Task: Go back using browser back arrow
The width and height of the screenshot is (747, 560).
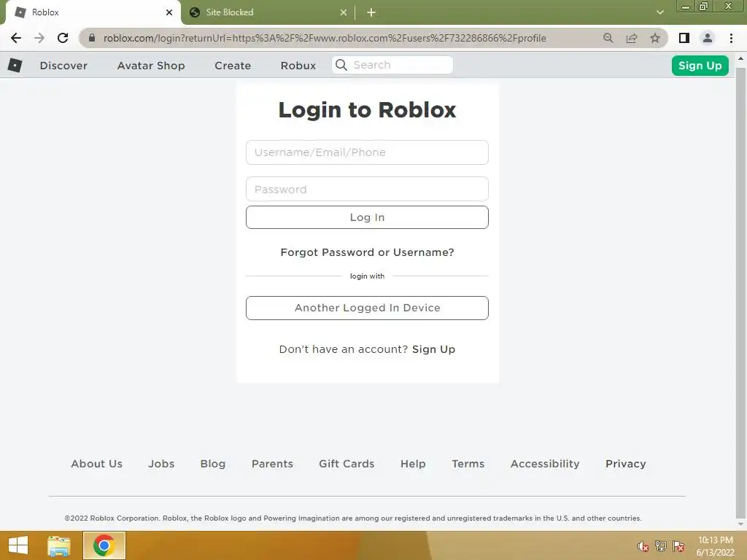Action: (16, 38)
